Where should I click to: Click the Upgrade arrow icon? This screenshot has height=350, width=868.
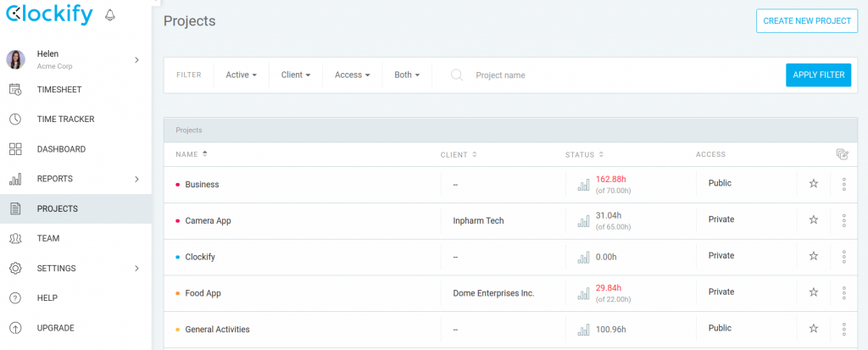pyautogui.click(x=15, y=328)
